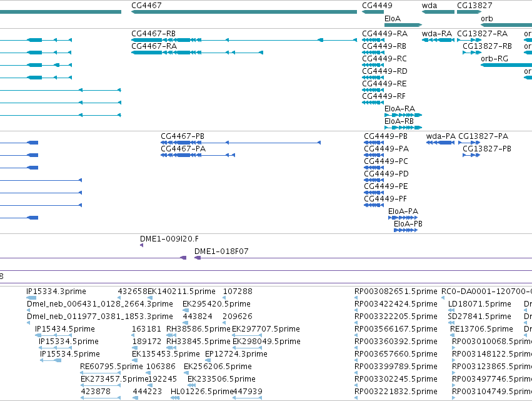Select the CG4467 gene bar
Screen dimensions: 532x401
[244, 12]
